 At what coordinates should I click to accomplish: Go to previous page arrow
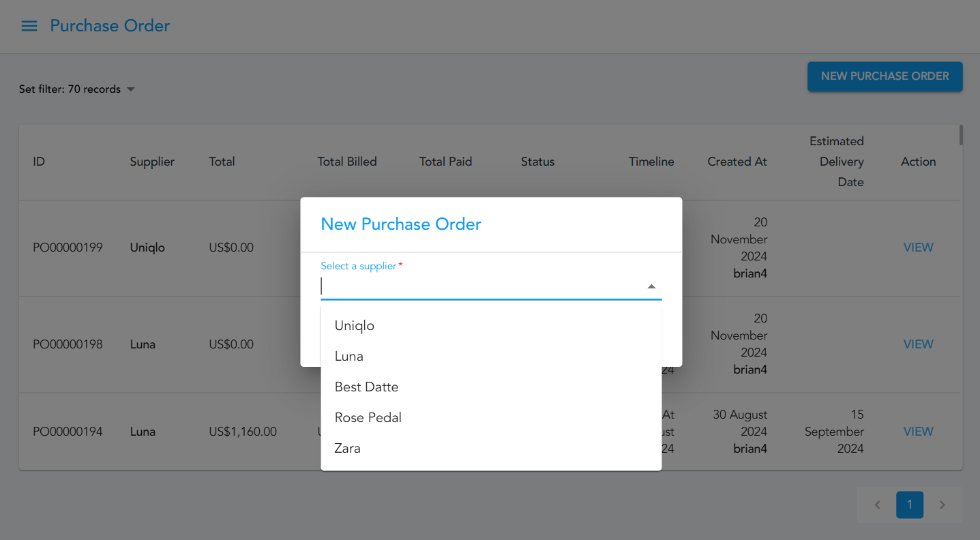pos(878,505)
